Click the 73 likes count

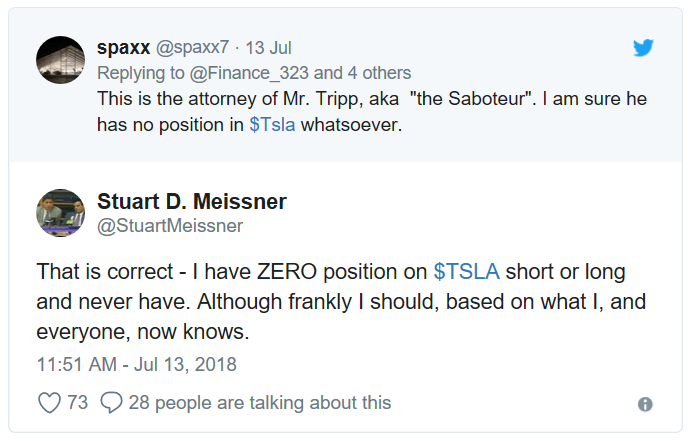[77, 403]
